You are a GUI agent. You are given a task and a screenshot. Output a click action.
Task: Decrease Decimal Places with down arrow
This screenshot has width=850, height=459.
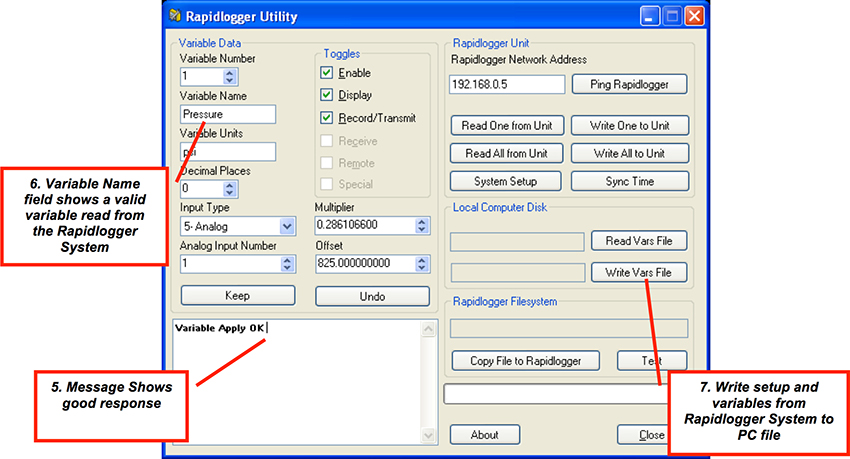(x=230, y=192)
